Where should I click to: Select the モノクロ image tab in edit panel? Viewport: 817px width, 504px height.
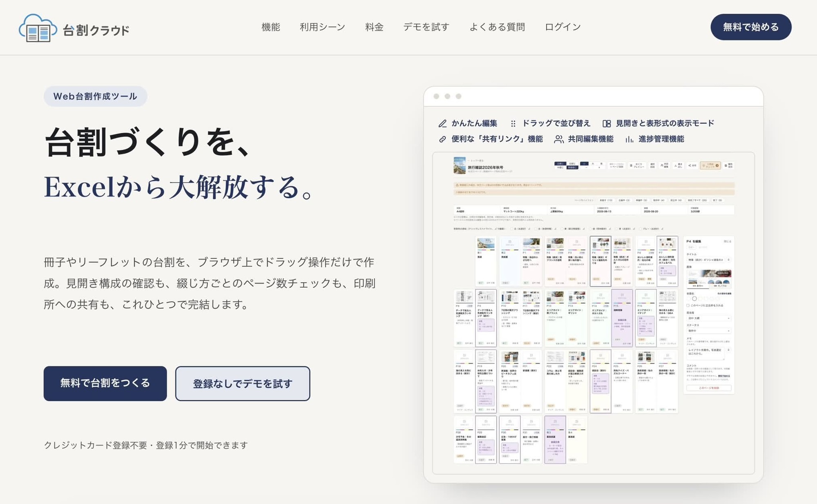720,286
